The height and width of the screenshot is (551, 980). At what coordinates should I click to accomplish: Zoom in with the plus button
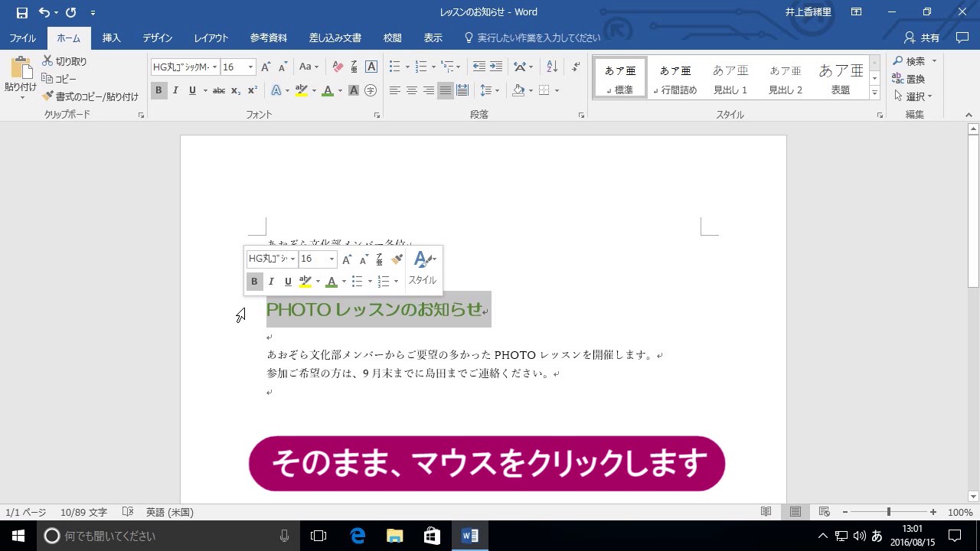tap(933, 512)
